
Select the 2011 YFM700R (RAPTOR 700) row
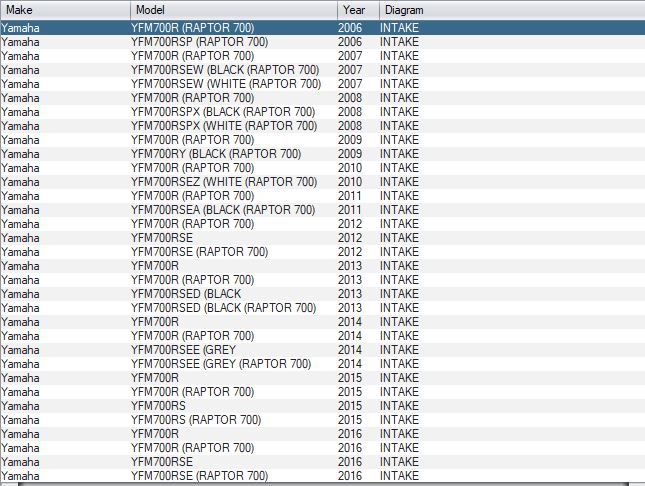pos(322,195)
